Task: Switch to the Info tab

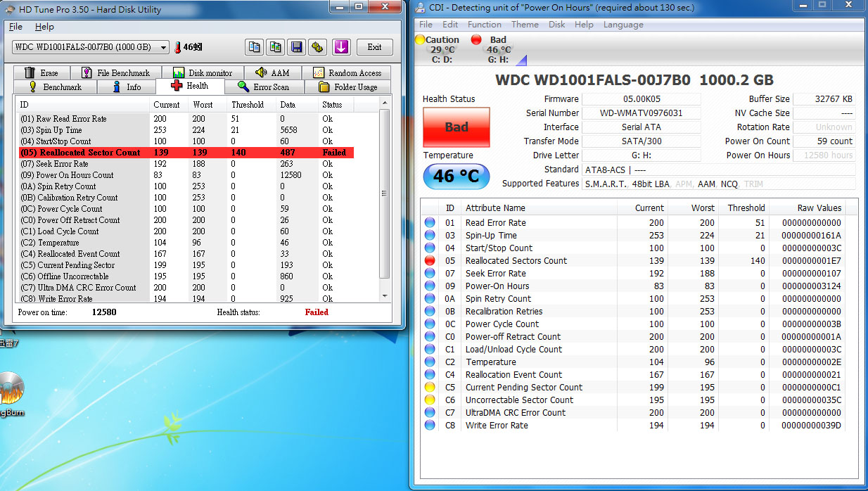Action: (127, 87)
